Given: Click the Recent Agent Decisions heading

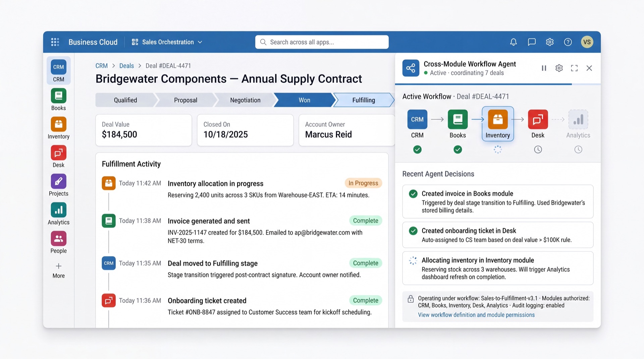Looking at the screenshot, I should click(438, 174).
